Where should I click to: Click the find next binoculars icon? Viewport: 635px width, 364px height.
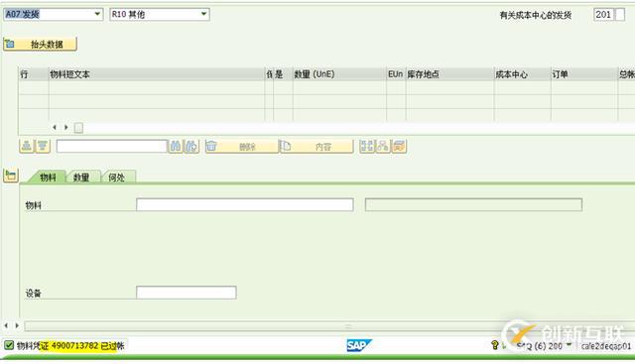coord(191,146)
